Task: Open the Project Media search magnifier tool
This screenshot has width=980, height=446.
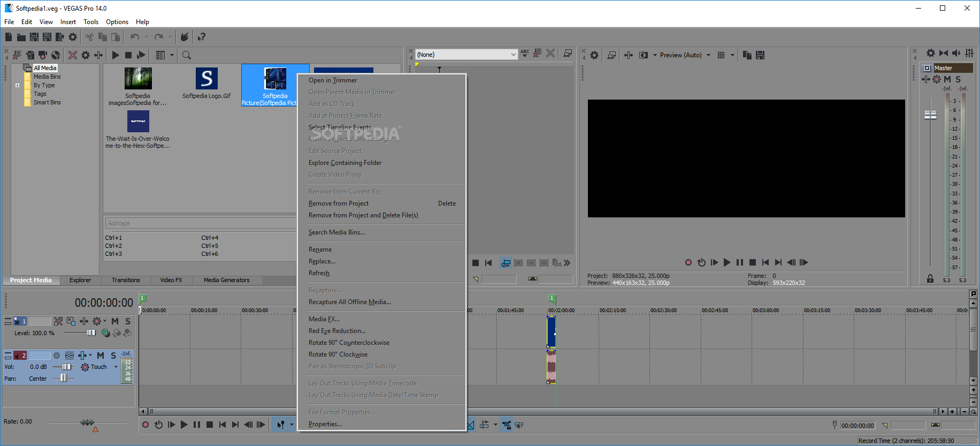Action: (x=187, y=55)
